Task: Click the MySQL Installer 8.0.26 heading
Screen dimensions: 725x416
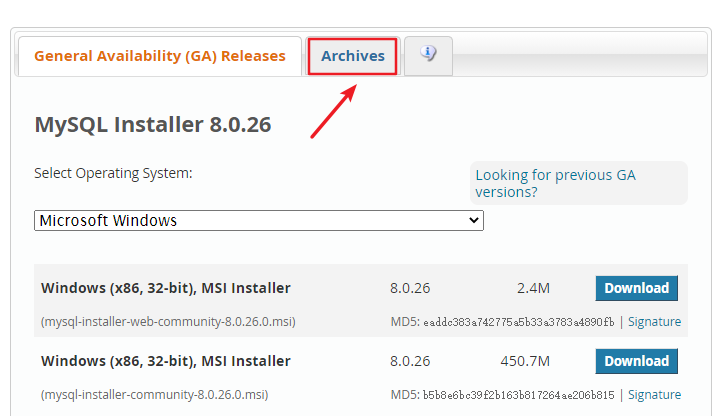Action: click(153, 125)
